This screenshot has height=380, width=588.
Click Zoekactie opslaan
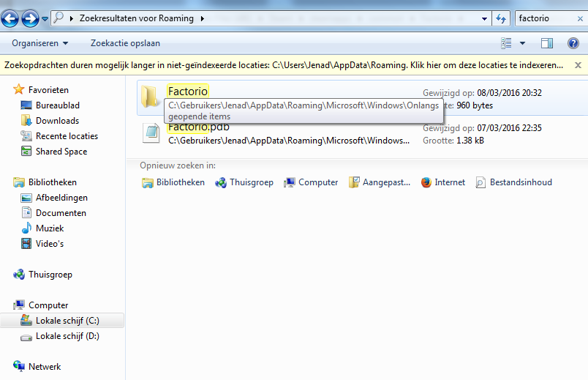pos(125,43)
